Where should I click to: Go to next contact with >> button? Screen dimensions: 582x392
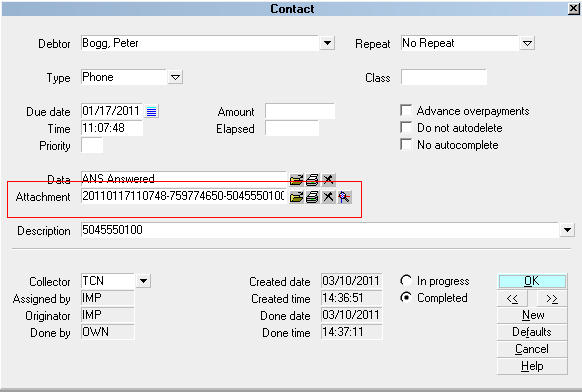coord(552,298)
